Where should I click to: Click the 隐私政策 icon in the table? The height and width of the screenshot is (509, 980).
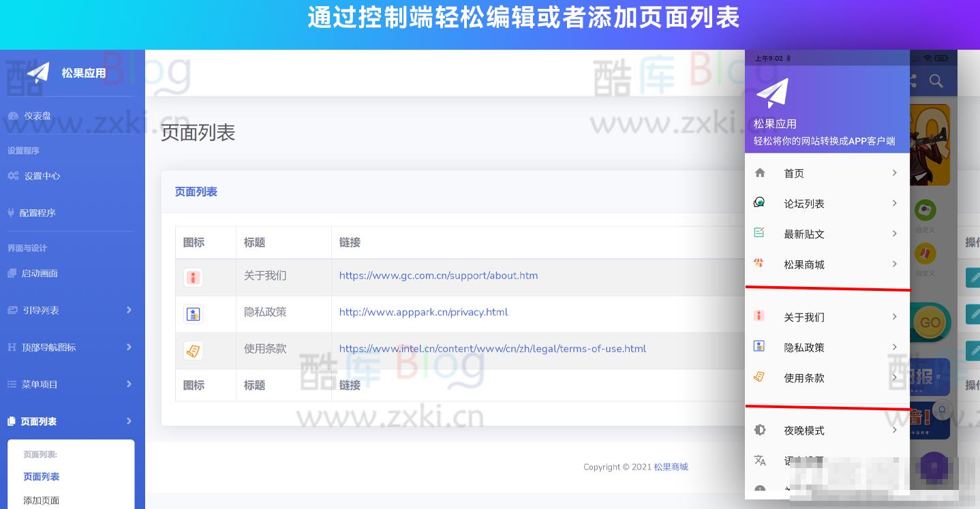pos(193,313)
